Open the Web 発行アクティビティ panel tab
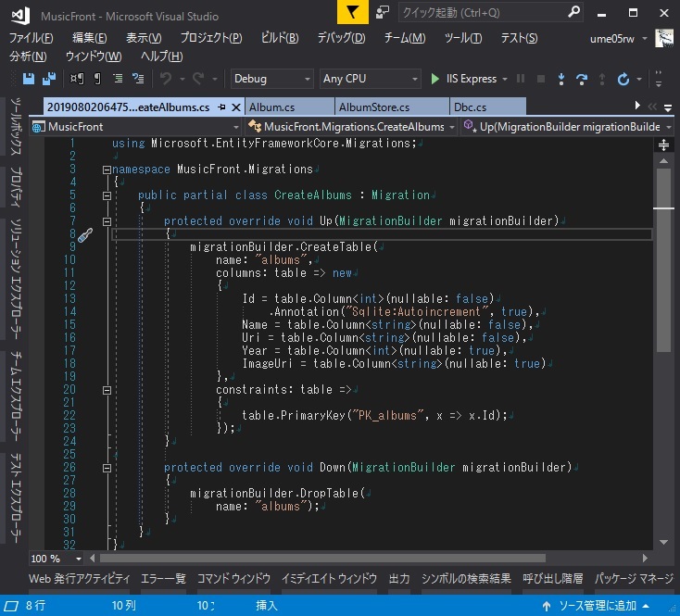Viewport: 680px width, 616px height. coord(80,578)
